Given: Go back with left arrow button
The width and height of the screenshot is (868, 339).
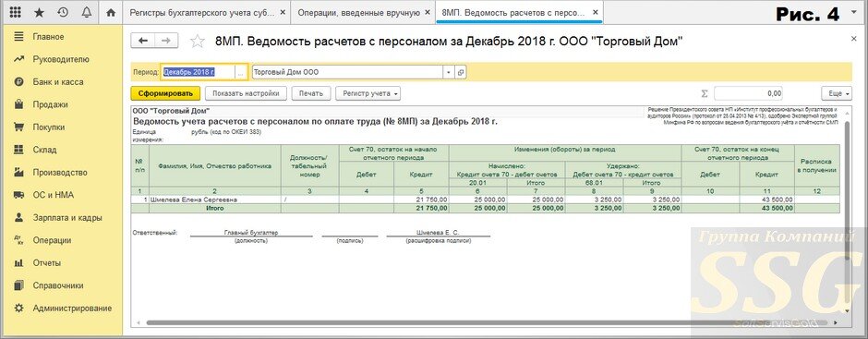Looking at the screenshot, I should [x=143, y=41].
